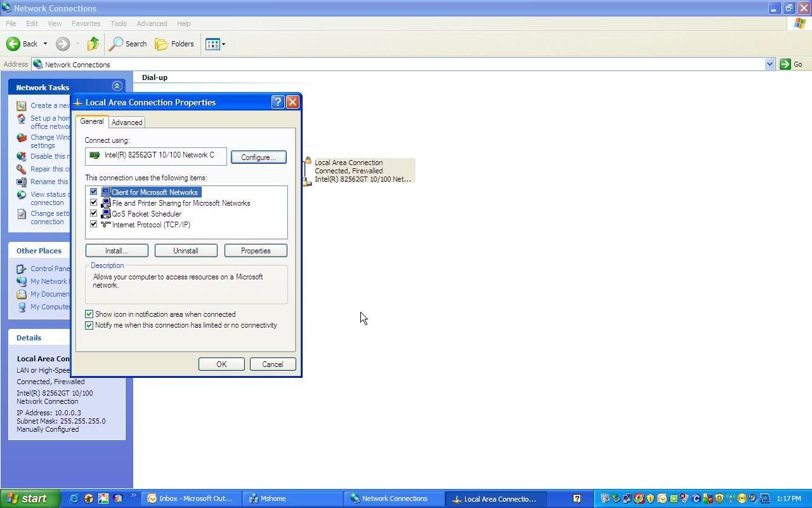
Task: Click the Start button
Action: click(30, 498)
